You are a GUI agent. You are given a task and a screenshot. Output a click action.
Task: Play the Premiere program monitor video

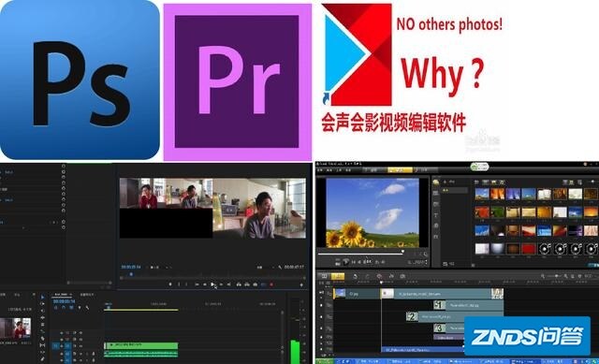click(212, 284)
